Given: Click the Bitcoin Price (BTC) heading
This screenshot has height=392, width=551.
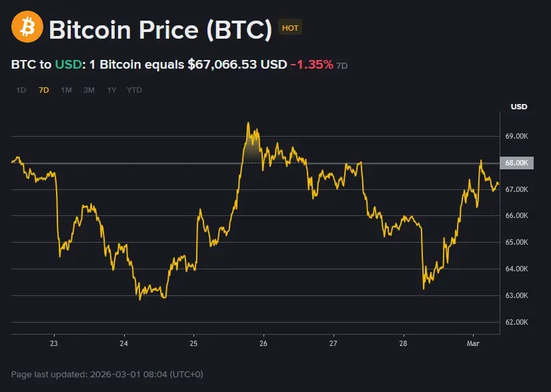Looking at the screenshot, I should coord(160,29).
